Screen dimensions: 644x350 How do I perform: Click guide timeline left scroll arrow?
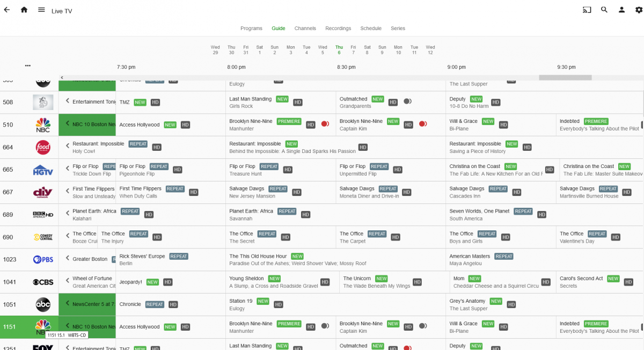click(62, 78)
